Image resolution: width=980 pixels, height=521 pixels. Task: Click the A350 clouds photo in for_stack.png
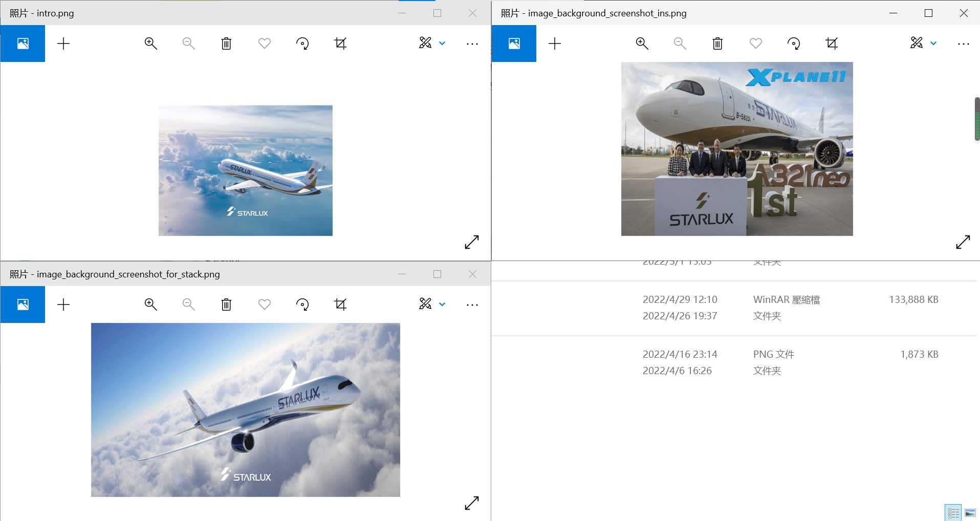(x=246, y=410)
